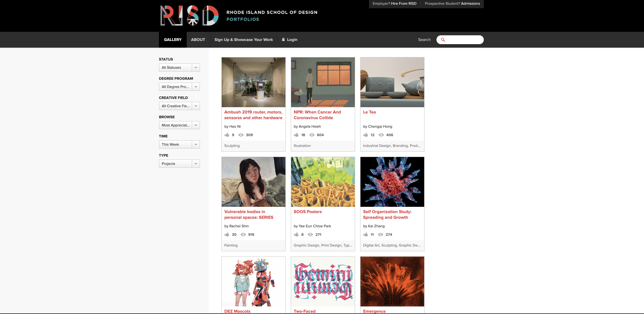Change the Time filter from This Week
The image size is (644, 314).
coord(179,145)
